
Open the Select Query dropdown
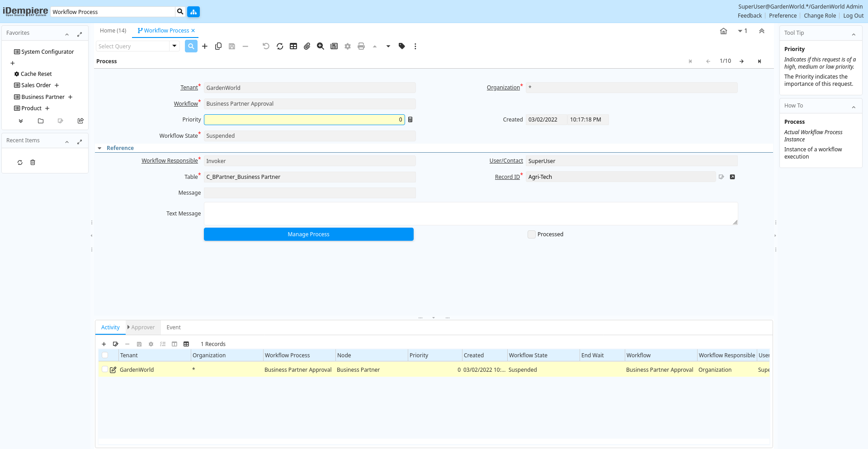tap(174, 46)
